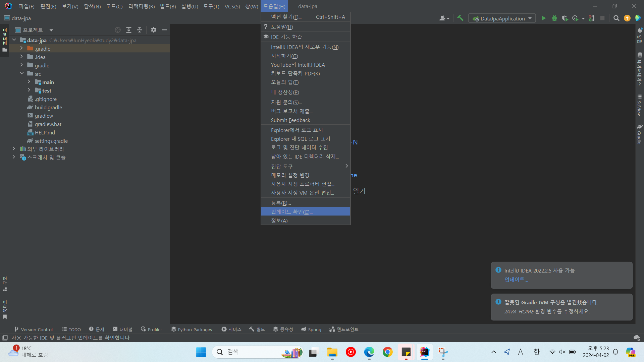Click the green Run button

543,18
